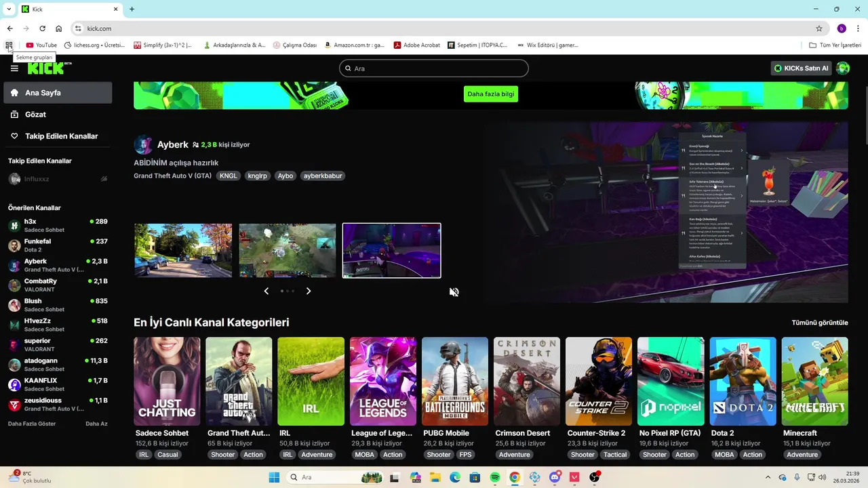The height and width of the screenshot is (488, 868).
Task: Open Microsoft Store from the taskbar
Action: coord(475,477)
